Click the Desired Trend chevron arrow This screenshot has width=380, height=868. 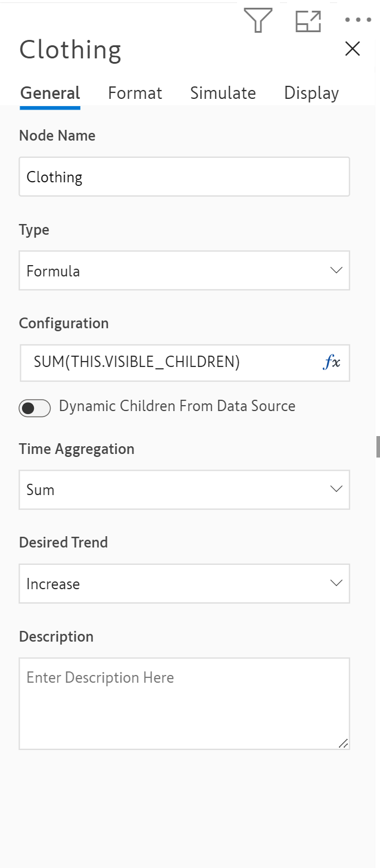pyautogui.click(x=336, y=583)
